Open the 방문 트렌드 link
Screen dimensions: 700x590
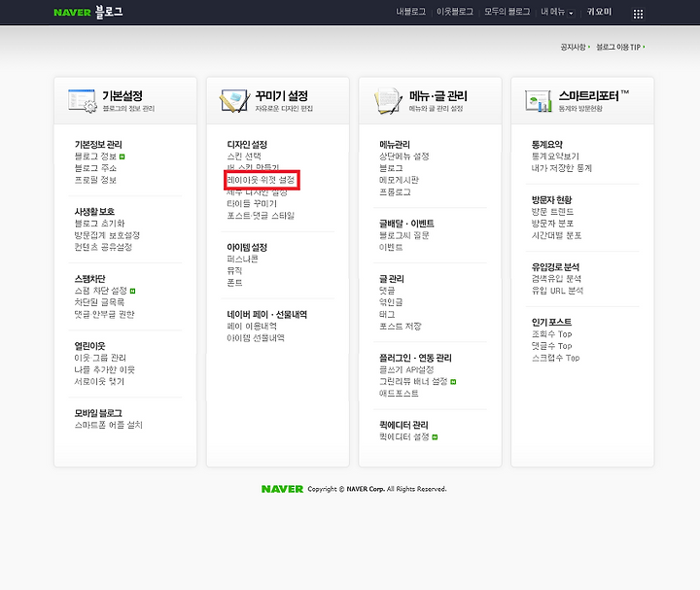tap(552, 212)
